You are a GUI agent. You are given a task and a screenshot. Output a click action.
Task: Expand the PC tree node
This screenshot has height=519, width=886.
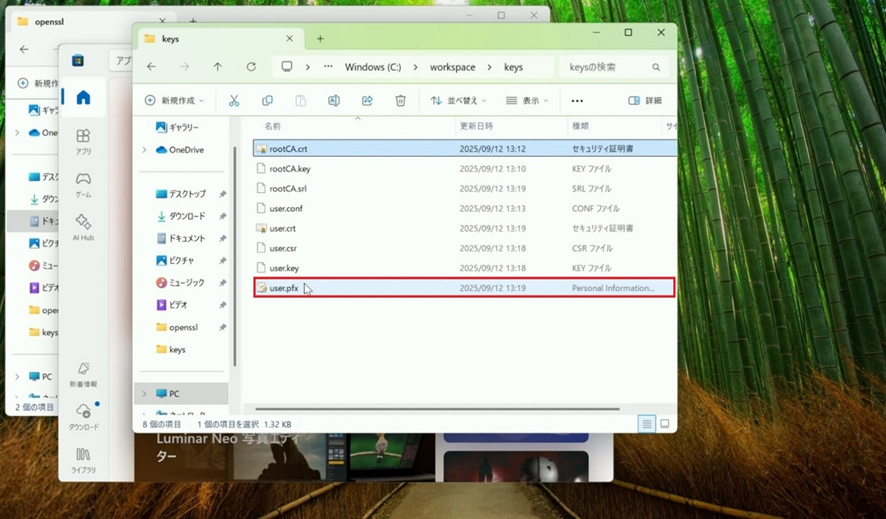pyautogui.click(x=144, y=394)
